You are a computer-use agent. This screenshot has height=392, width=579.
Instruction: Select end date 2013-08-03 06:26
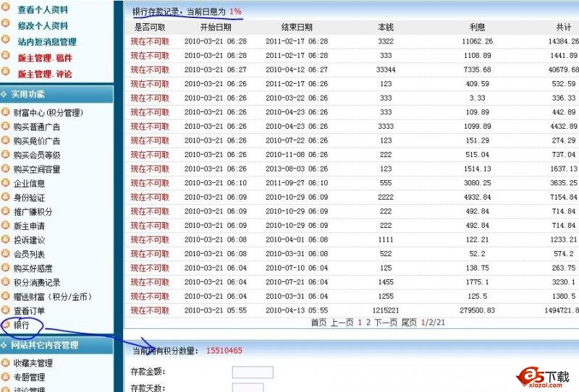pyautogui.click(x=297, y=169)
